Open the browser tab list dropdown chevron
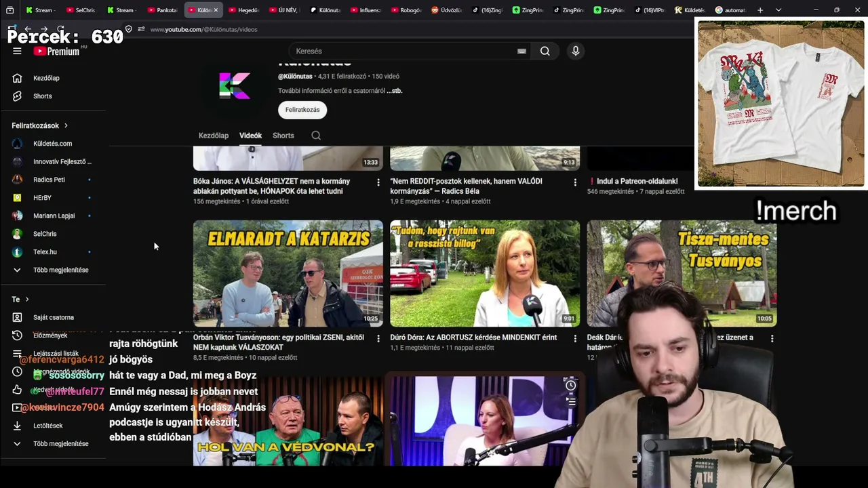The image size is (868, 488). (x=778, y=10)
